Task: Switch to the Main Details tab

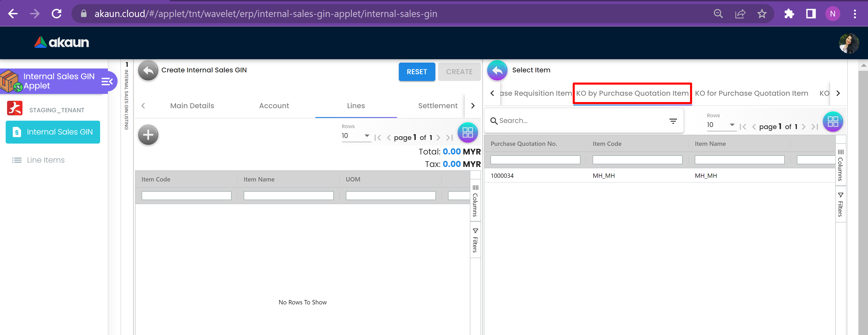Action: click(x=192, y=106)
